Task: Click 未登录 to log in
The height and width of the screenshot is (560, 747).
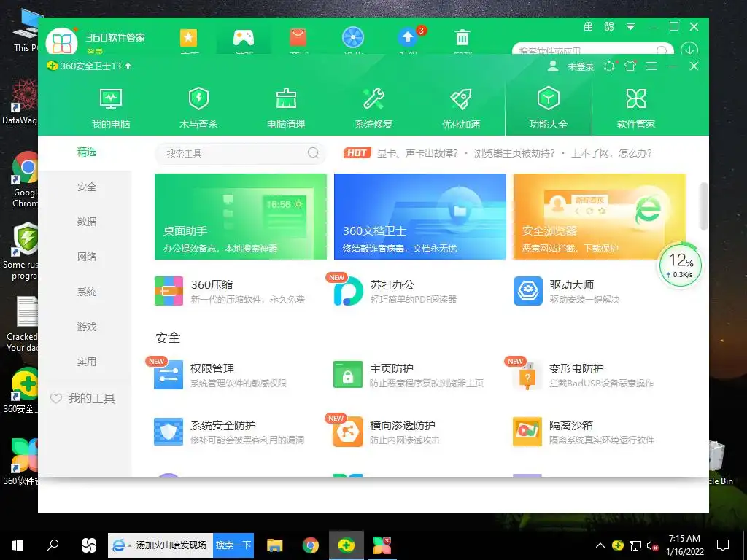Action: point(580,66)
